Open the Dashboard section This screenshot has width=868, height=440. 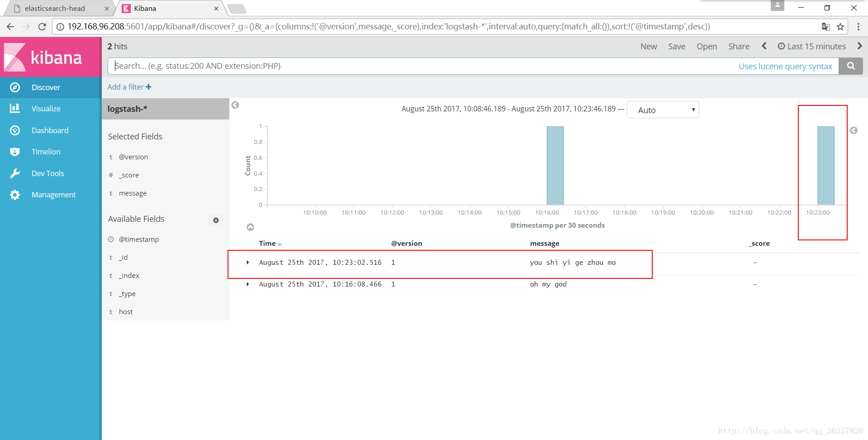(x=50, y=130)
